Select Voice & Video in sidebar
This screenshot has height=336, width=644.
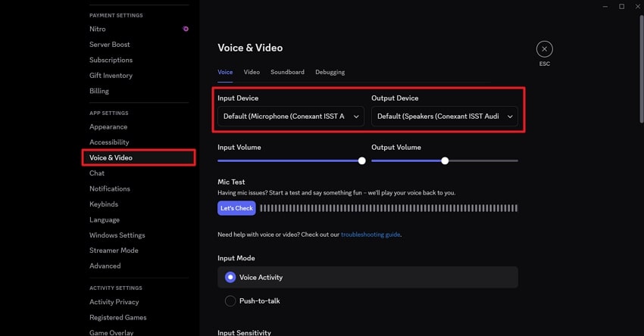[x=139, y=157]
